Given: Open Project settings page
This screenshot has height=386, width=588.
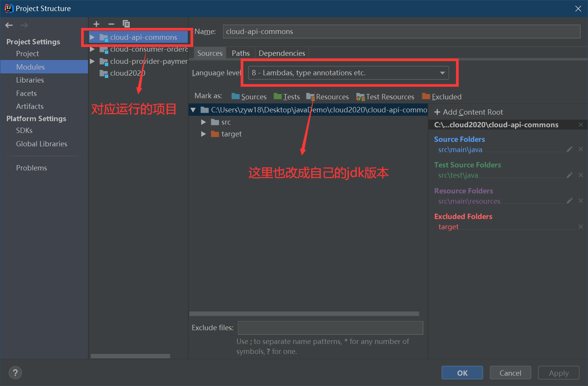Looking at the screenshot, I should point(28,54).
